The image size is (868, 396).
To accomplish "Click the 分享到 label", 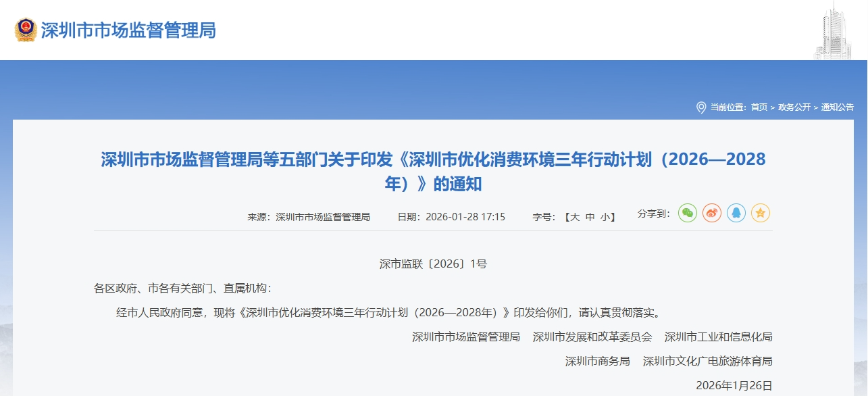I will [653, 214].
